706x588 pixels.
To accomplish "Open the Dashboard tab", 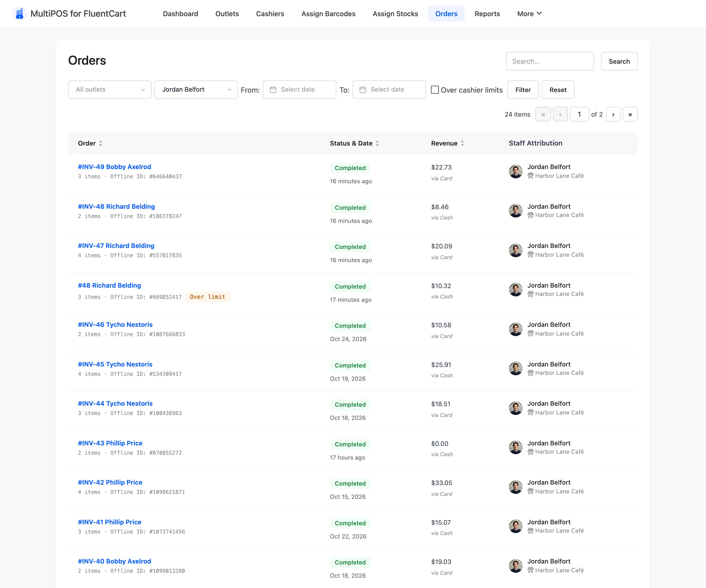I will (x=180, y=14).
